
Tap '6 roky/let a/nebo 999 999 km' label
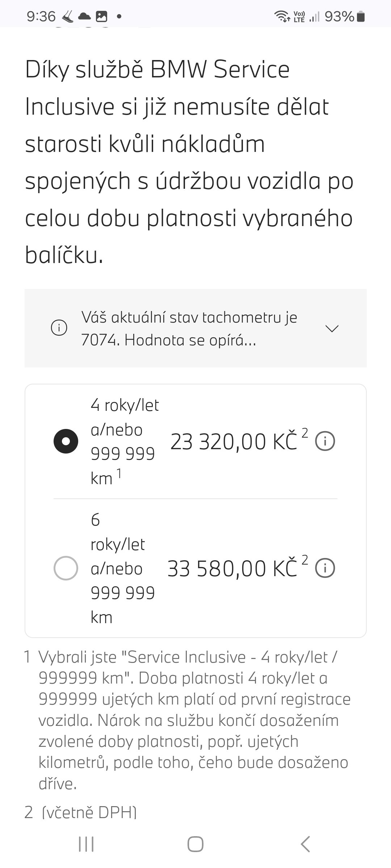(122, 568)
